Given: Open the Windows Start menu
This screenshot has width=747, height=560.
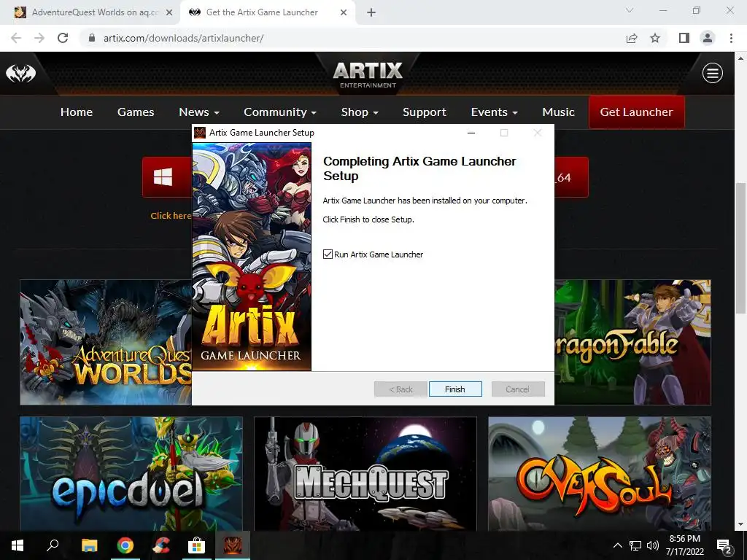Looking at the screenshot, I should coord(18,545).
